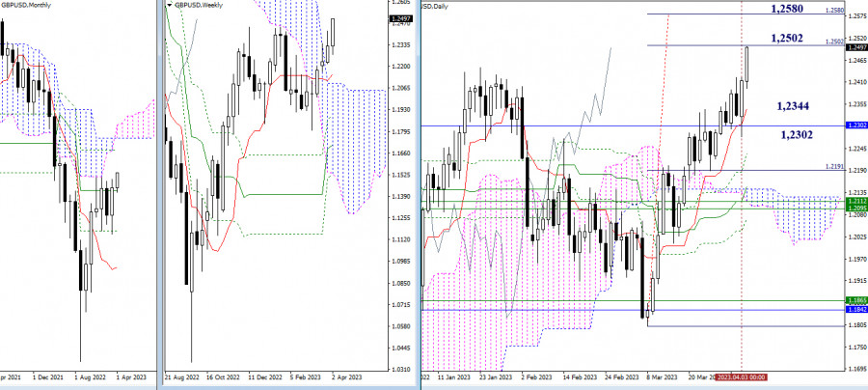
Task: Click the red 2023.04.03 00:00 date marker
Action: click(x=740, y=376)
